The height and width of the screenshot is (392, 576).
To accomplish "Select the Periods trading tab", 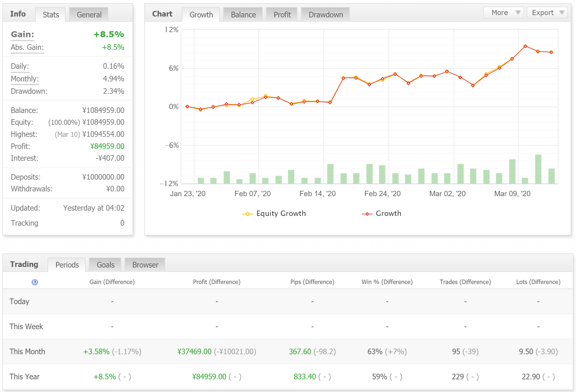I will pyautogui.click(x=67, y=265).
